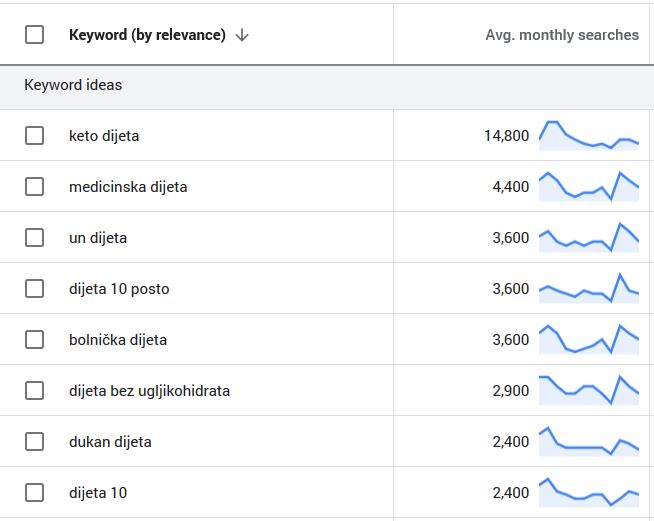
Task: View medicinska dijeta search trend graph
Action: (x=588, y=186)
